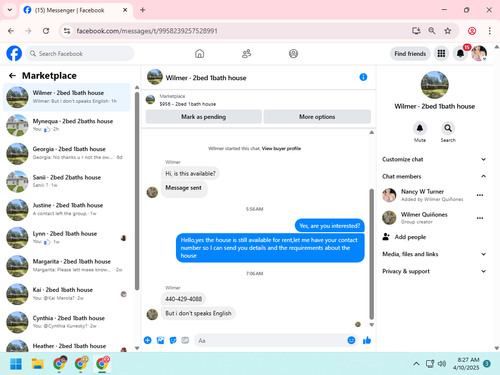Go to Home feed icon
Image resolution: width=500 pixels, height=375 pixels.
(x=199, y=54)
